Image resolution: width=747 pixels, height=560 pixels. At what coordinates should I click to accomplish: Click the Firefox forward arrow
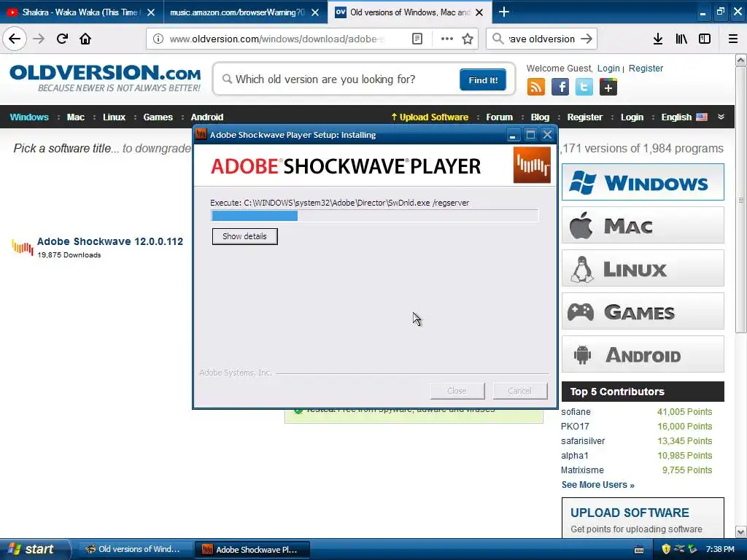click(x=39, y=39)
